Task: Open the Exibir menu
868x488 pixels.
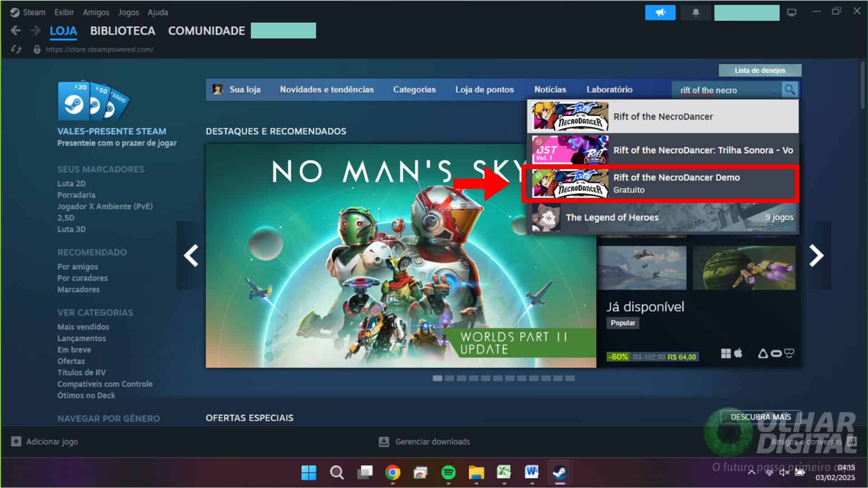Action: tap(64, 12)
